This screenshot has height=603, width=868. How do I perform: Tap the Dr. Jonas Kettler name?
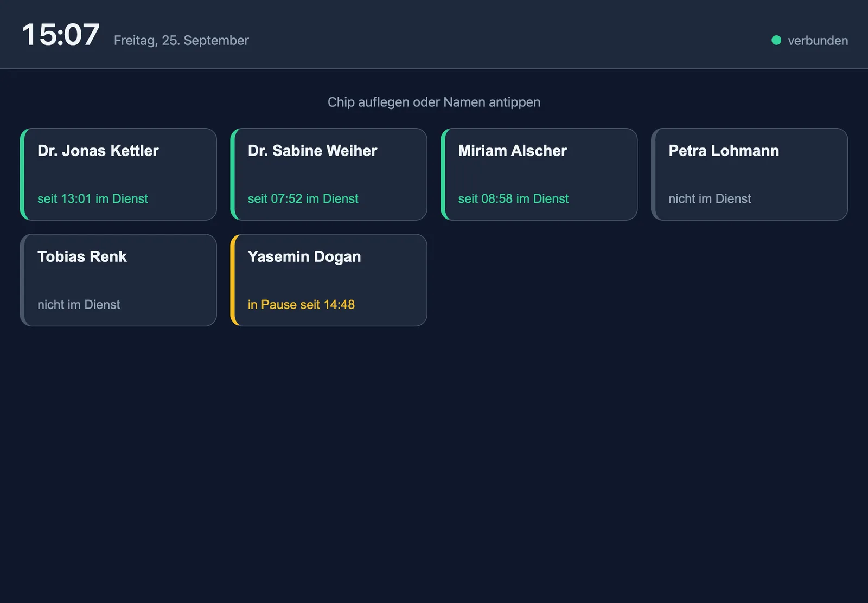(x=98, y=151)
